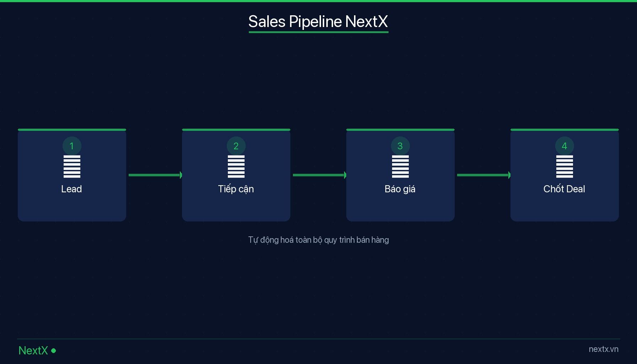
Task: Click the number 1 step badge
Action: (72, 146)
